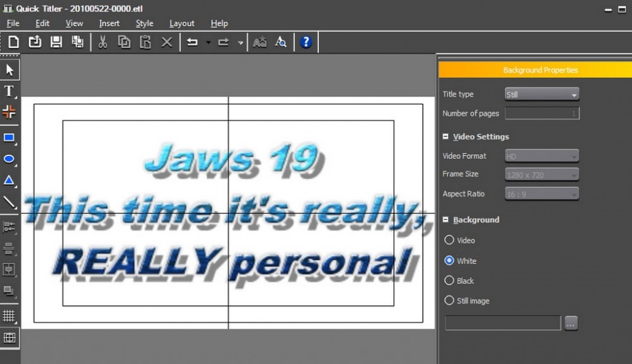Image resolution: width=632 pixels, height=364 pixels.
Task: Select the orange crosshair tool
Action: pyautogui.click(x=9, y=112)
